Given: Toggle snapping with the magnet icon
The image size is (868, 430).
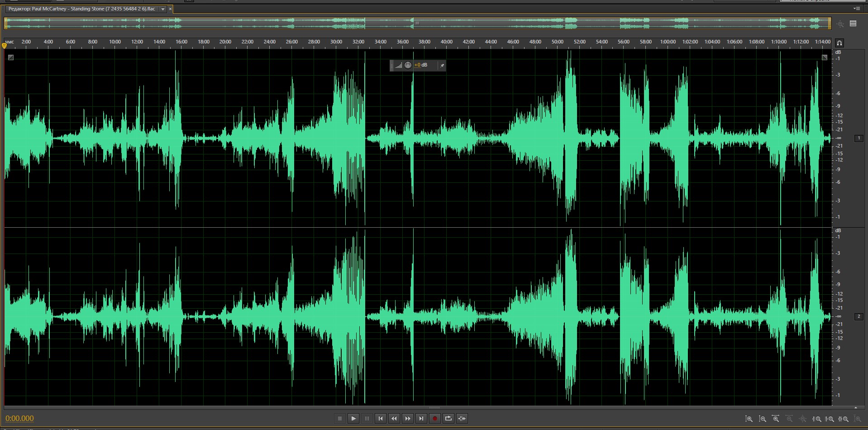Looking at the screenshot, I should pyautogui.click(x=839, y=43).
